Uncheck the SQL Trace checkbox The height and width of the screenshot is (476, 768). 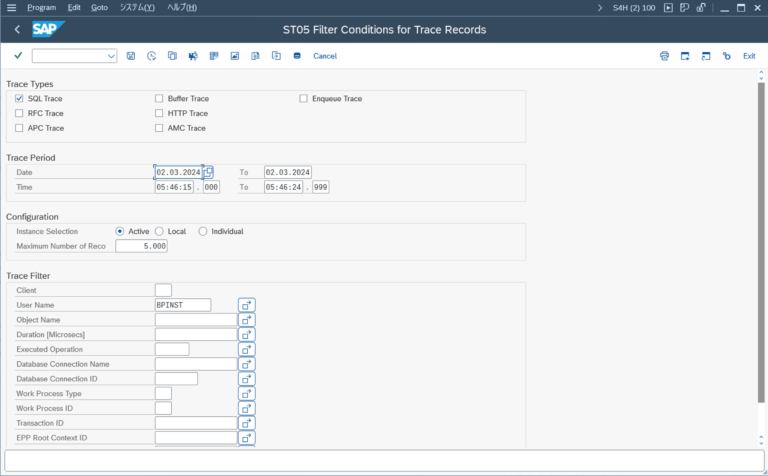click(x=19, y=99)
